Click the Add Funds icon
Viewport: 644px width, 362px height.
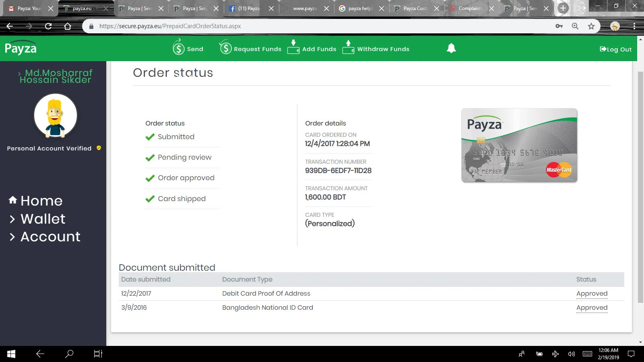coord(293,48)
